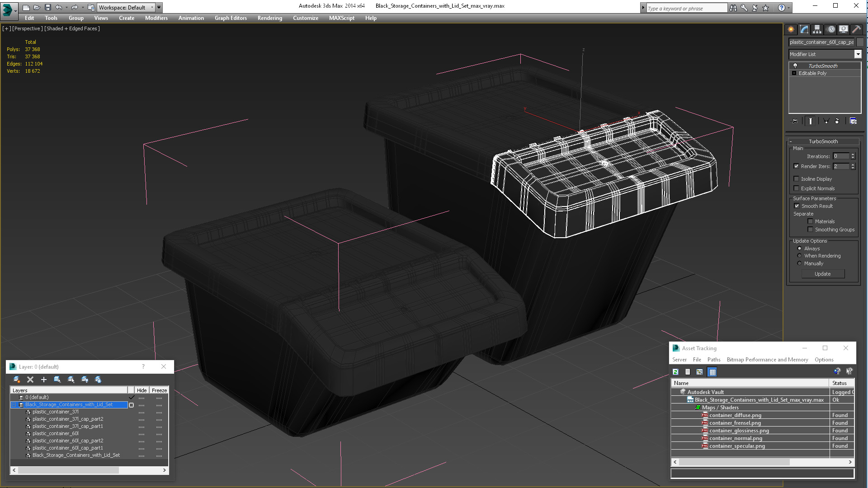
Task: Enable the Isoline Display checkbox
Action: (x=797, y=179)
